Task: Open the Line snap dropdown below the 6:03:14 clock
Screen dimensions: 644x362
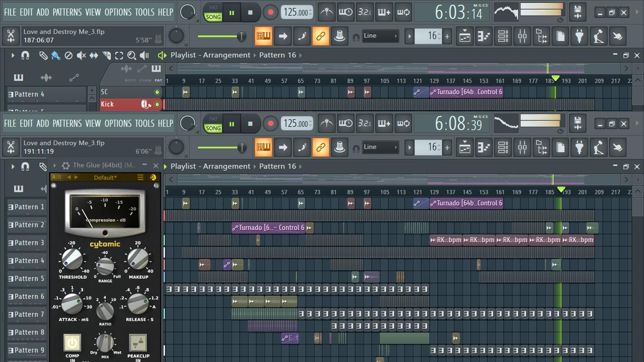Action: click(x=380, y=36)
